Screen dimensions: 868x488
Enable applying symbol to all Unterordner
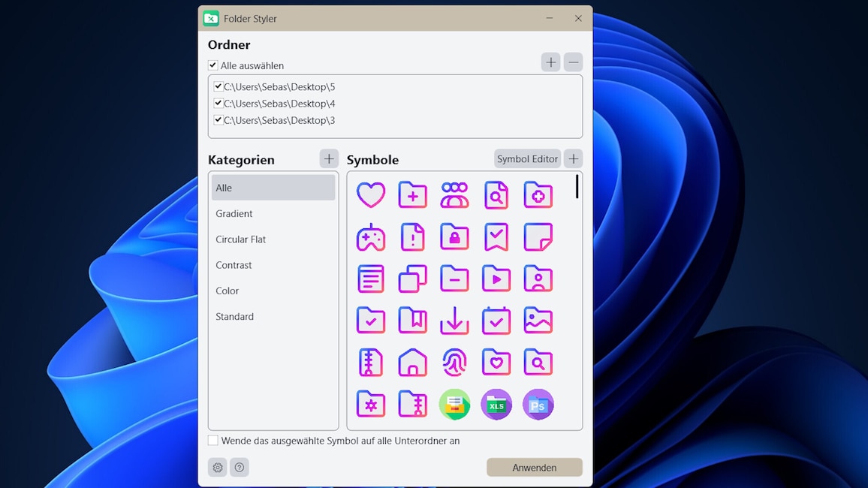pyautogui.click(x=213, y=441)
